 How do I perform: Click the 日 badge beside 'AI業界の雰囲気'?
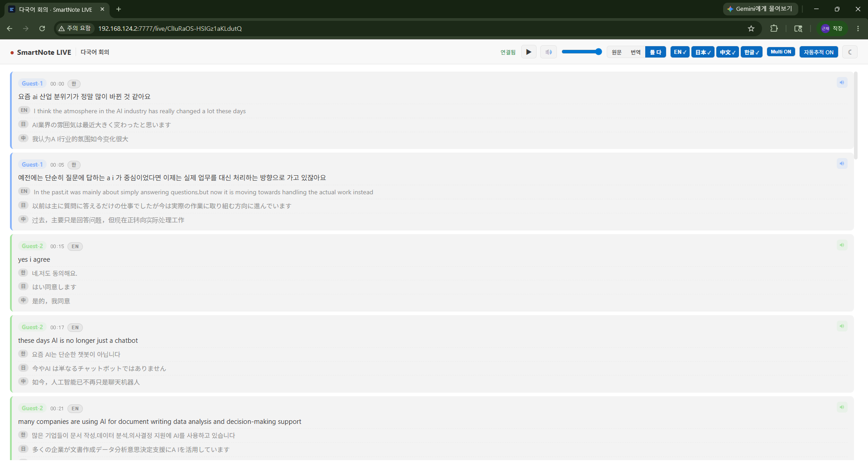pyautogui.click(x=23, y=124)
